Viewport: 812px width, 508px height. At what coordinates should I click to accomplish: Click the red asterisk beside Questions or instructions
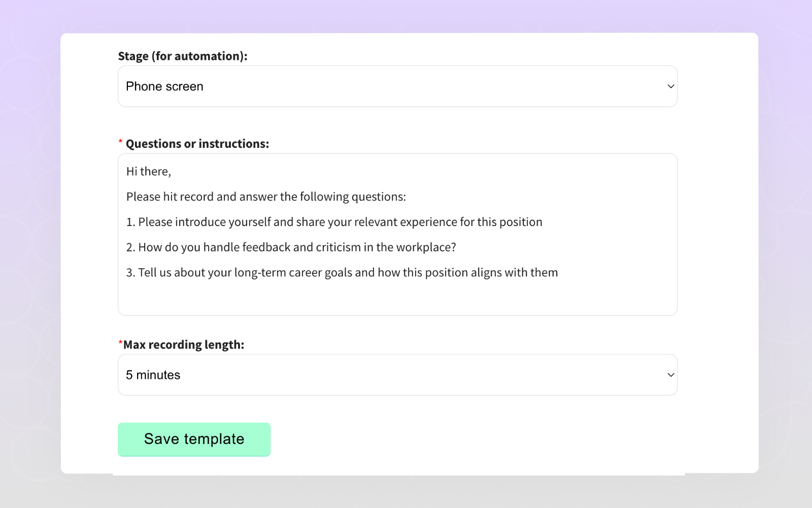[x=120, y=141]
